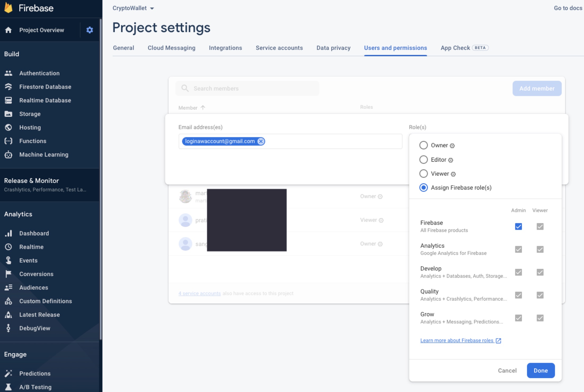Click info icon next to Owner role
Image resolution: width=584 pixels, height=392 pixels.
[x=452, y=146]
